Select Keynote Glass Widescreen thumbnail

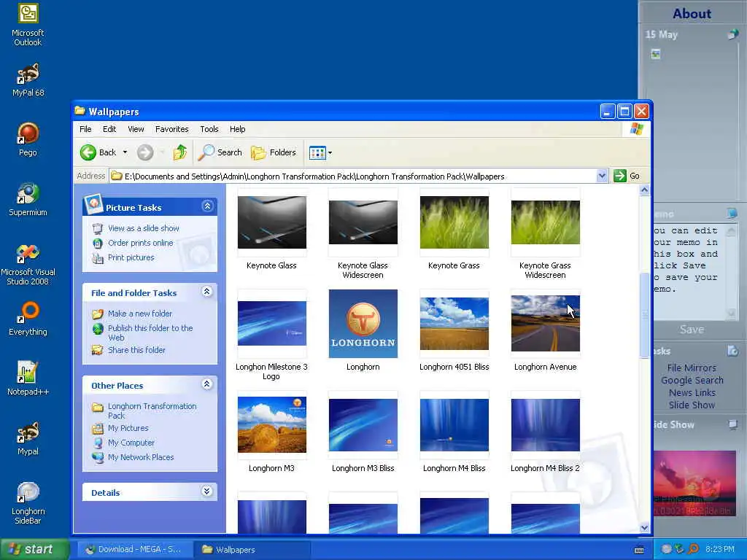363,222
